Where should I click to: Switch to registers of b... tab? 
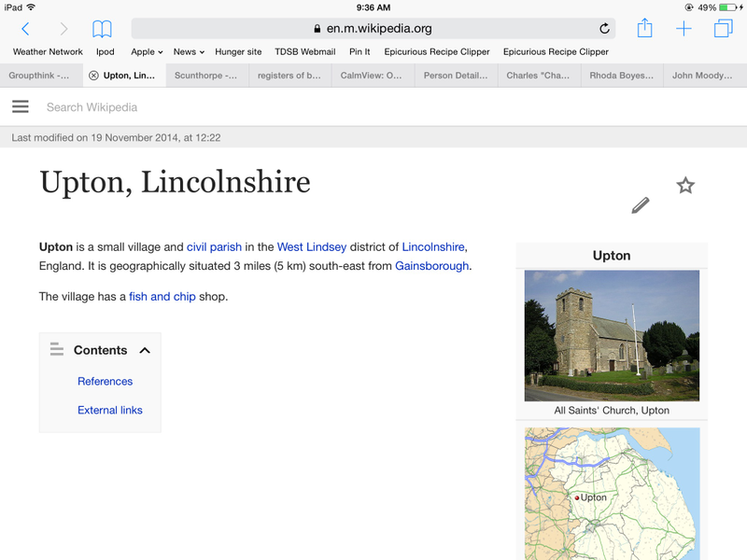(x=290, y=76)
